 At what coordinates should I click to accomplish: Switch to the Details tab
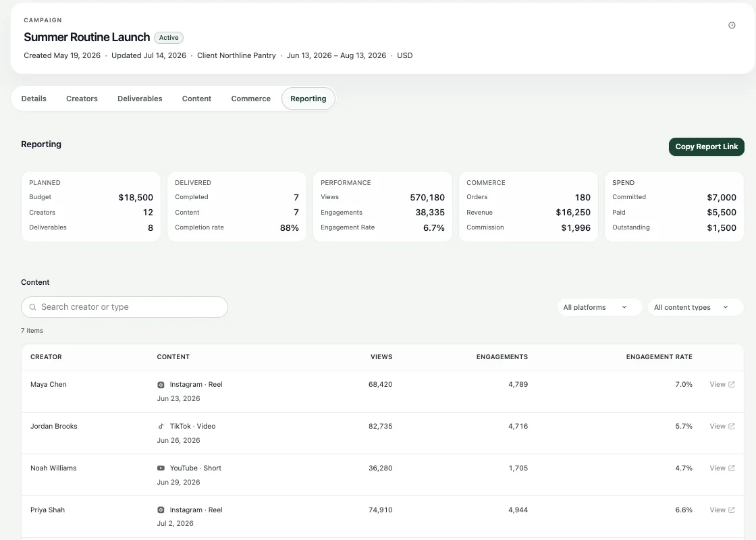point(34,99)
